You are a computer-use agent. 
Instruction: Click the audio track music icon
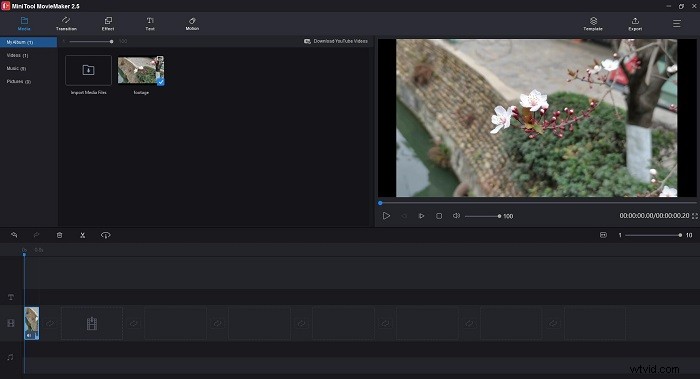tap(11, 357)
